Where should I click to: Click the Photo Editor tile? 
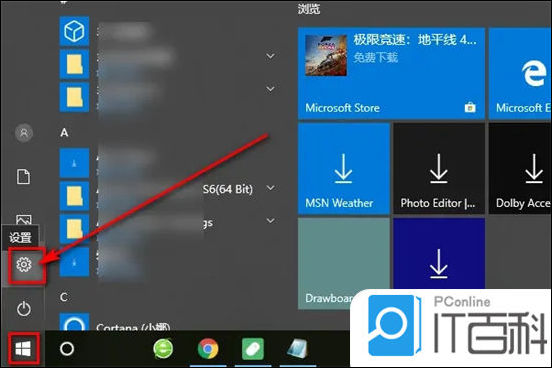coord(439,169)
